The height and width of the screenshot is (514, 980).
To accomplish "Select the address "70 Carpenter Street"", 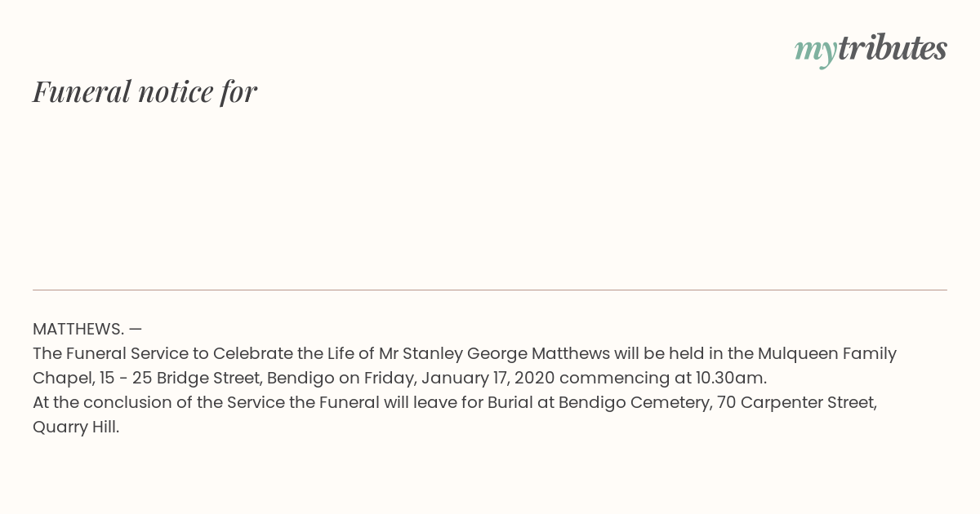I will tap(797, 403).
